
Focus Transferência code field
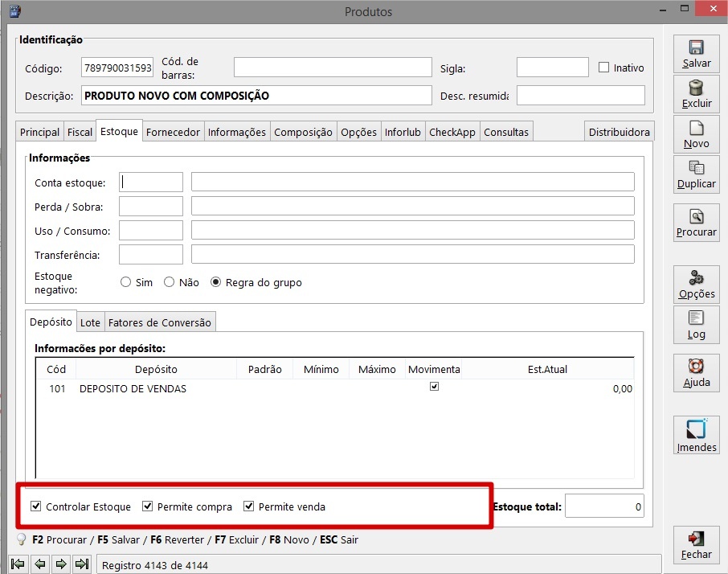pyautogui.click(x=151, y=255)
